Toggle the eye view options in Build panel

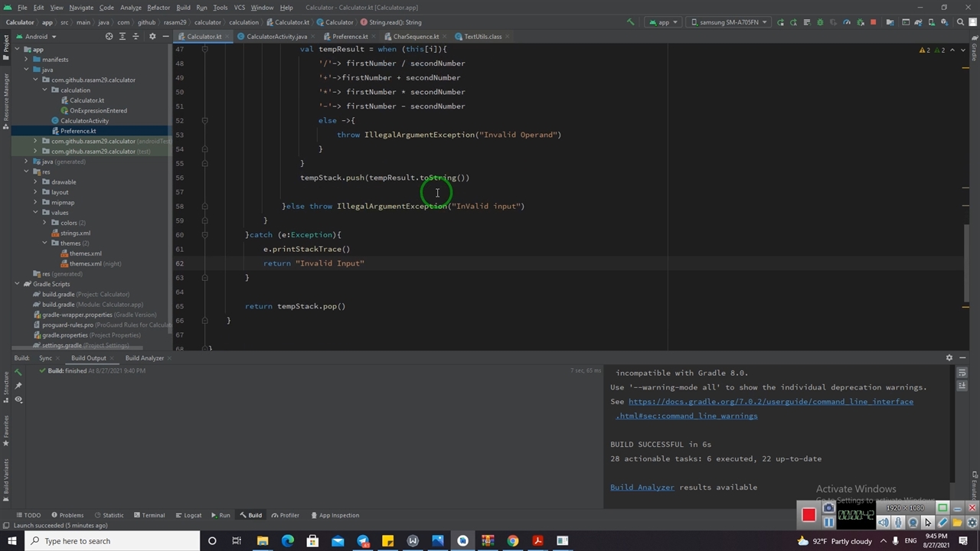point(18,399)
